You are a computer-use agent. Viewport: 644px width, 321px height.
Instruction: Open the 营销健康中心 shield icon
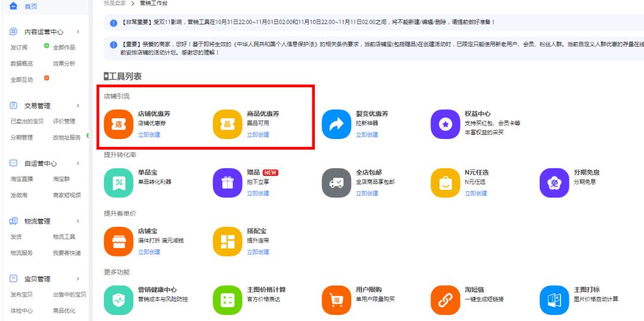119,300
